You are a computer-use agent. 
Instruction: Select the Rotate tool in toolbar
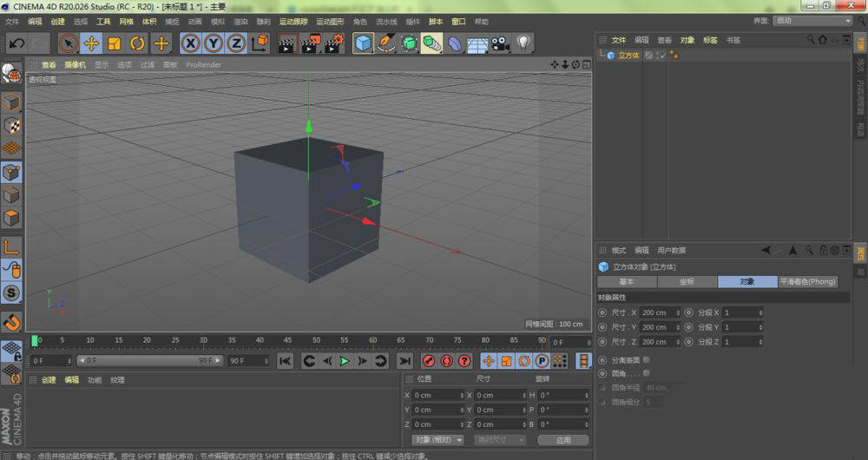[137, 43]
